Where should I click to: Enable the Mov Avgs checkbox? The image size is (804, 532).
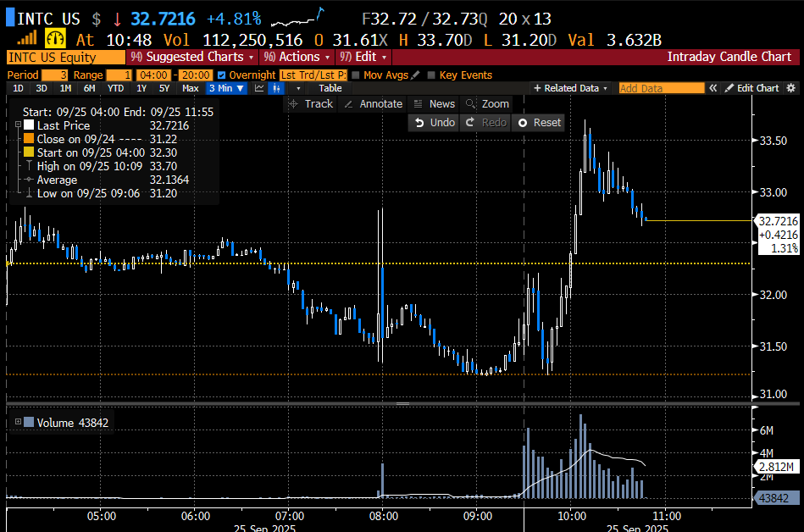(355, 75)
